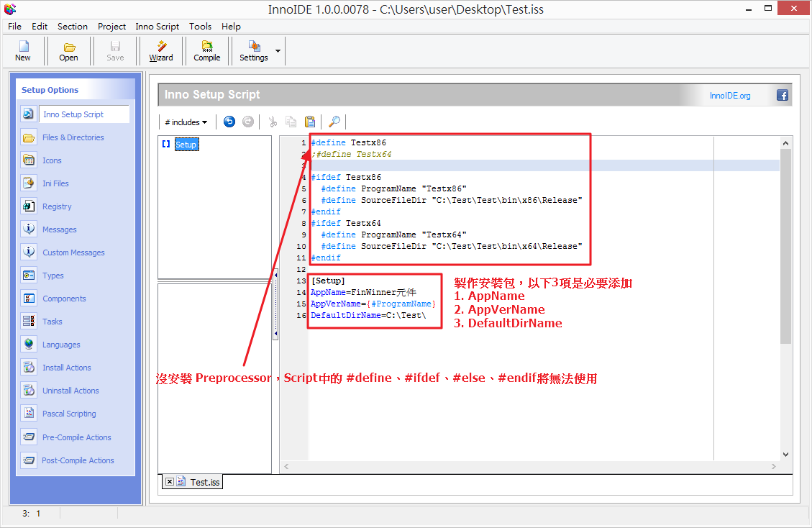Open the Settings dropdown arrow

point(278,50)
